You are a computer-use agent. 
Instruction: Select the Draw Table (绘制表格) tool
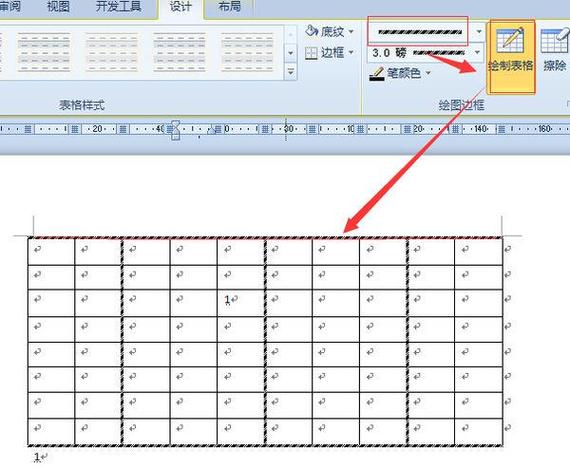511,57
